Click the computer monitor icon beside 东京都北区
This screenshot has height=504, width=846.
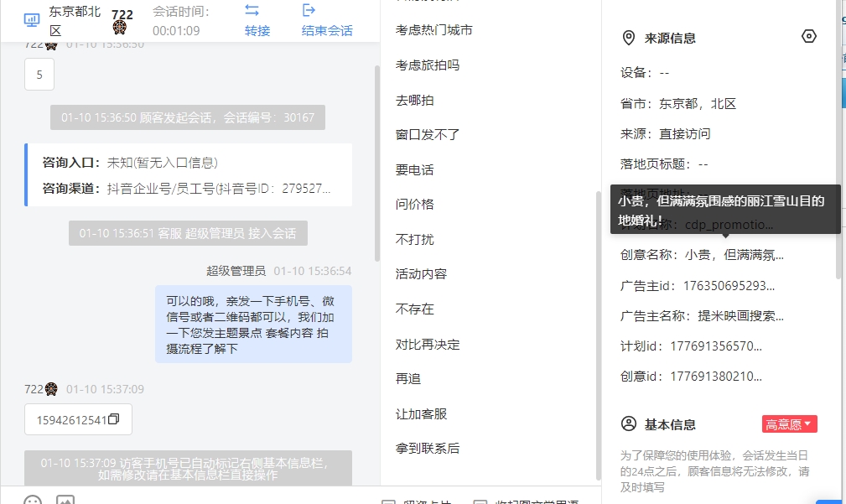point(32,20)
